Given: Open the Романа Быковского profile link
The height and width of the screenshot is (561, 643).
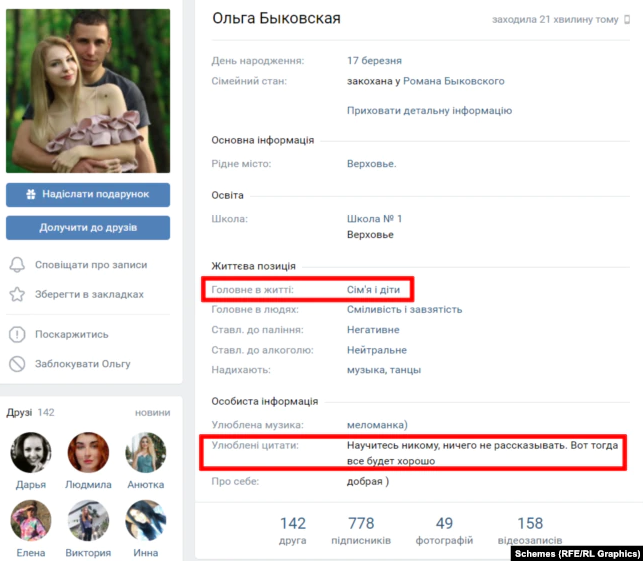Looking at the screenshot, I should 454,81.
